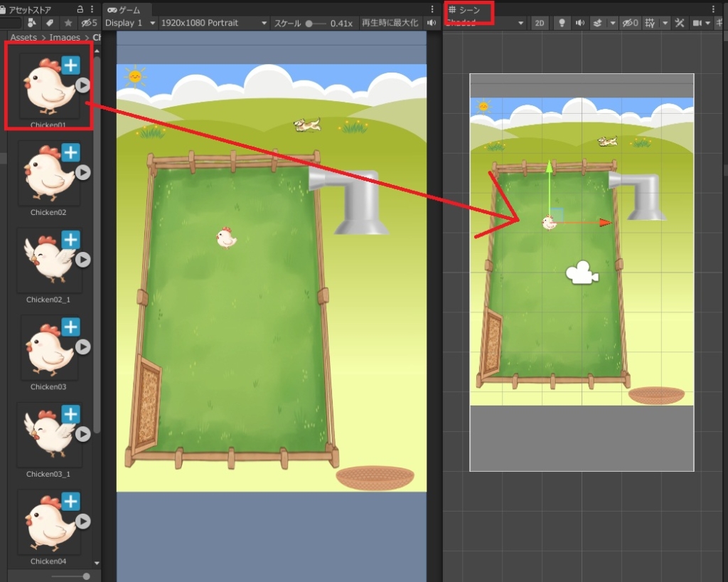Toggle the Scene grid visibility icon

[x=651, y=23]
